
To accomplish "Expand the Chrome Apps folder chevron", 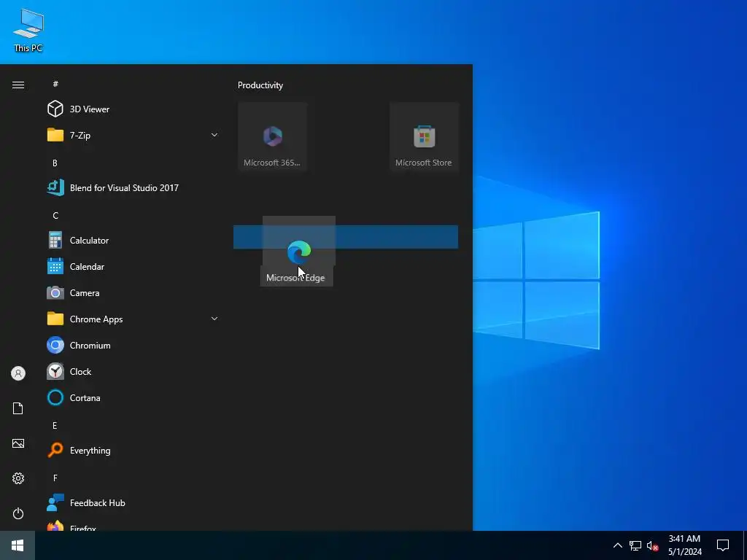I will [x=214, y=319].
